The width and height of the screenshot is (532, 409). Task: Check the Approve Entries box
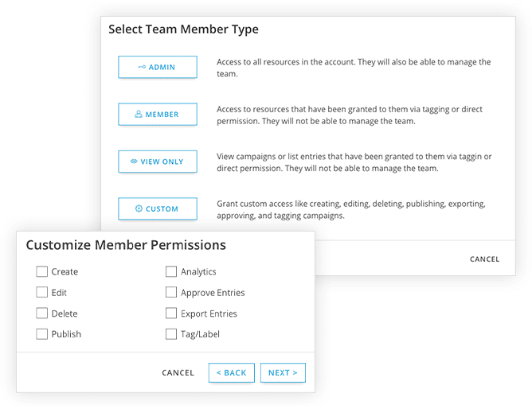point(171,293)
